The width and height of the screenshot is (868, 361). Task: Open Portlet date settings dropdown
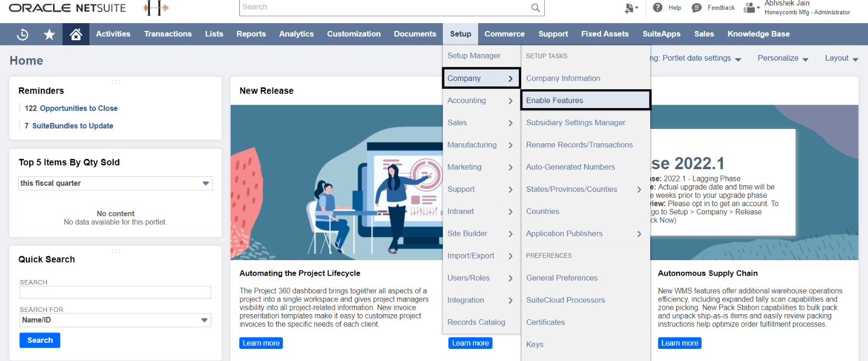696,58
